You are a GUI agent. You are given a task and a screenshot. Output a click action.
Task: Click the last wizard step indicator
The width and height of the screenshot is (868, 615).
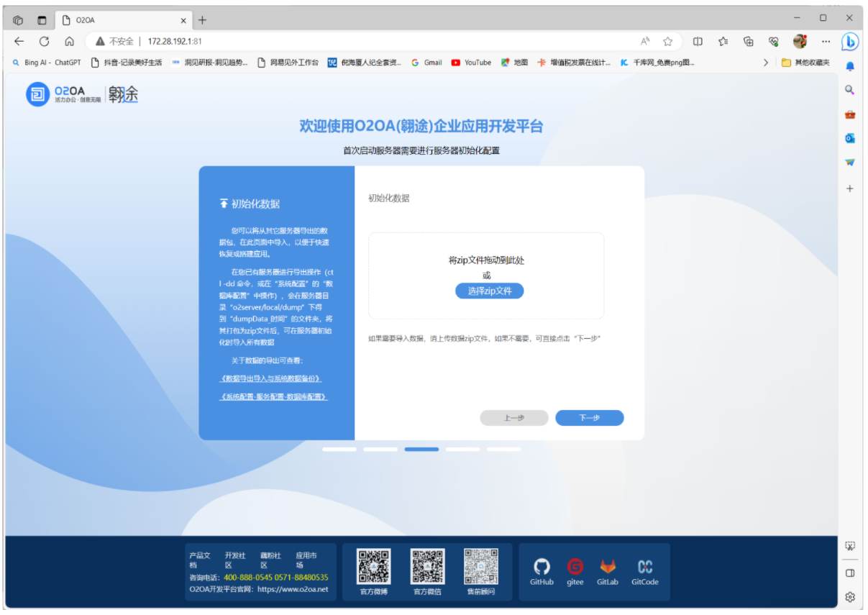[x=504, y=449]
